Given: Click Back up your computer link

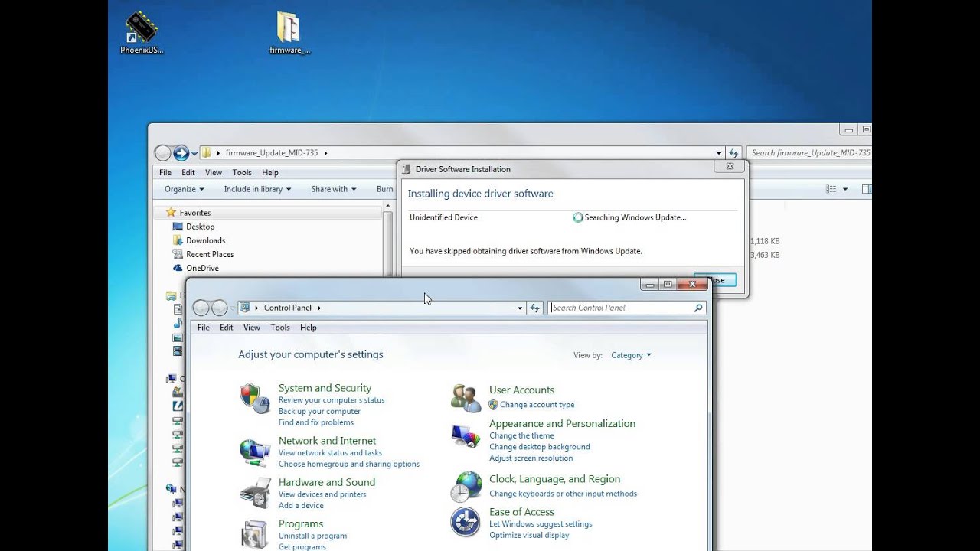Looking at the screenshot, I should (x=319, y=412).
